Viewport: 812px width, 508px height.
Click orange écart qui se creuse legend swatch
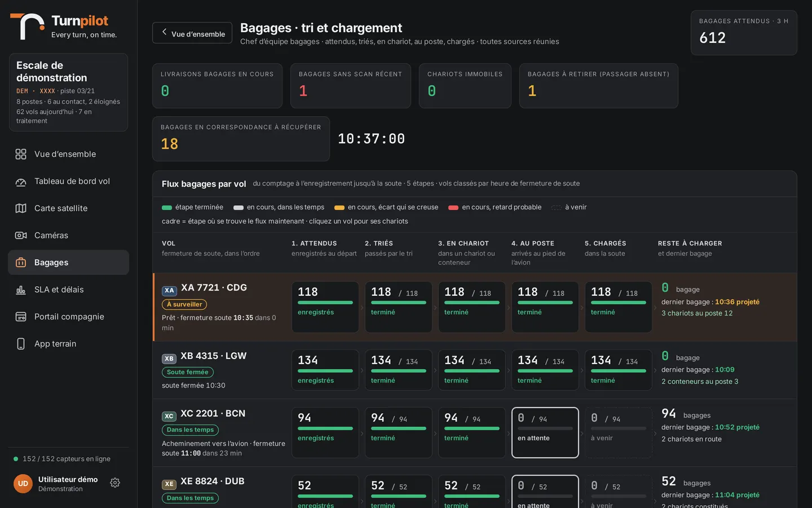339,207
